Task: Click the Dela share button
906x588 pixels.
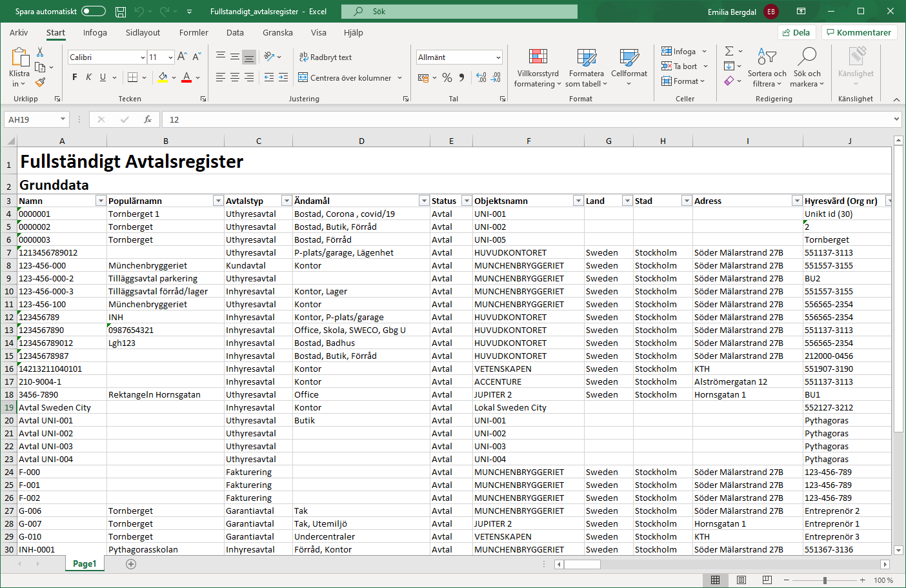Action: coord(796,33)
